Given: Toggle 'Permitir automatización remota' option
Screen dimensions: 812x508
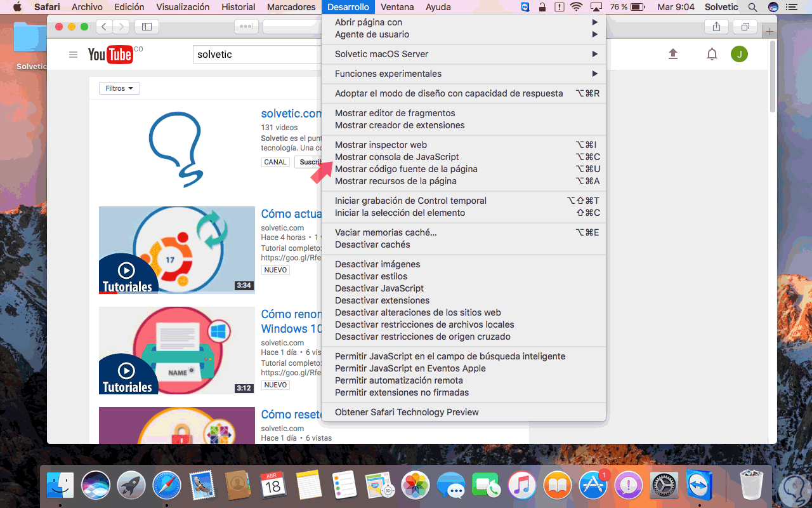Looking at the screenshot, I should (464, 380).
